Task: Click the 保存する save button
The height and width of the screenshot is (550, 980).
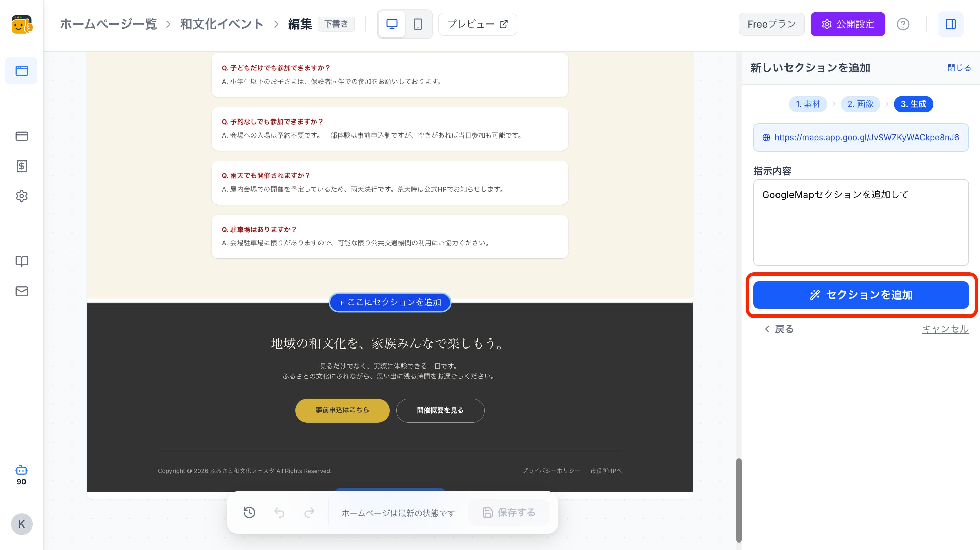Action: pos(509,513)
